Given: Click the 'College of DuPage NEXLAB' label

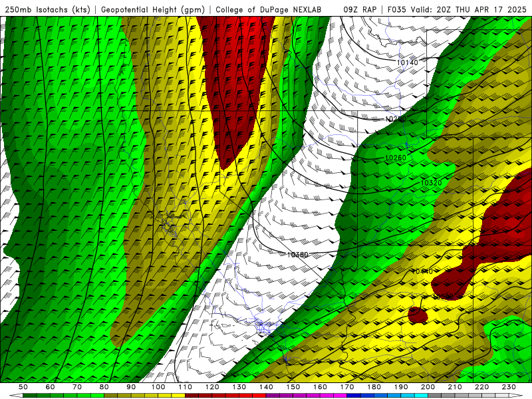Looking at the screenshot, I should coord(269,10).
